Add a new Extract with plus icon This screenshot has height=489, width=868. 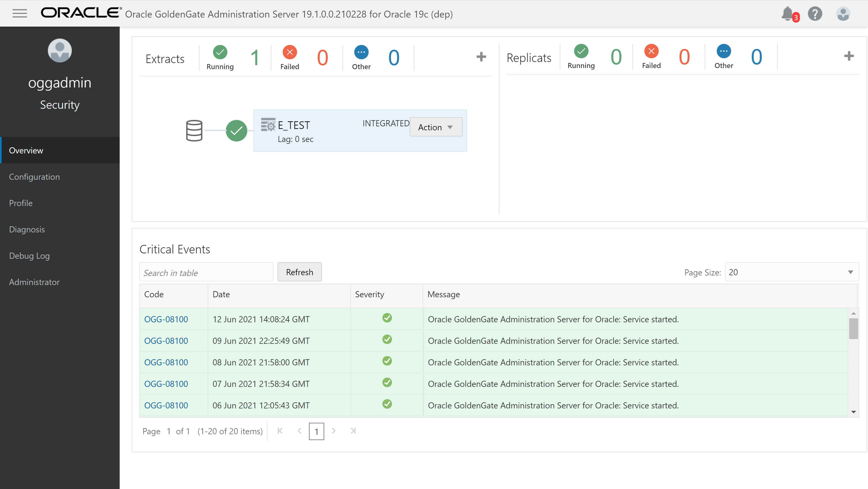pyautogui.click(x=481, y=57)
